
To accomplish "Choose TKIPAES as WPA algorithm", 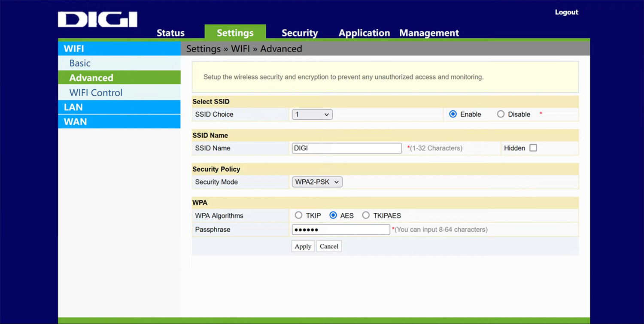I will tap(366, 215).
